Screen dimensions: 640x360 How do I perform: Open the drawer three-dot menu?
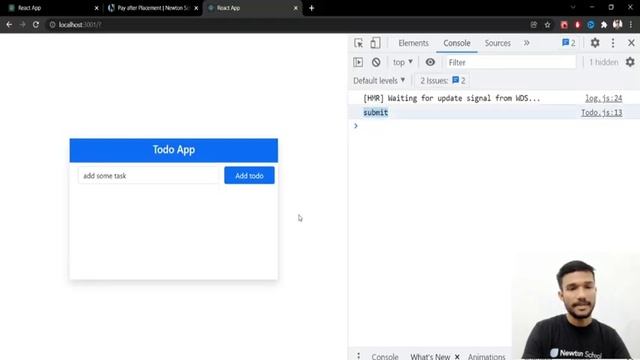pyautogui.click(x=358, y=356)
